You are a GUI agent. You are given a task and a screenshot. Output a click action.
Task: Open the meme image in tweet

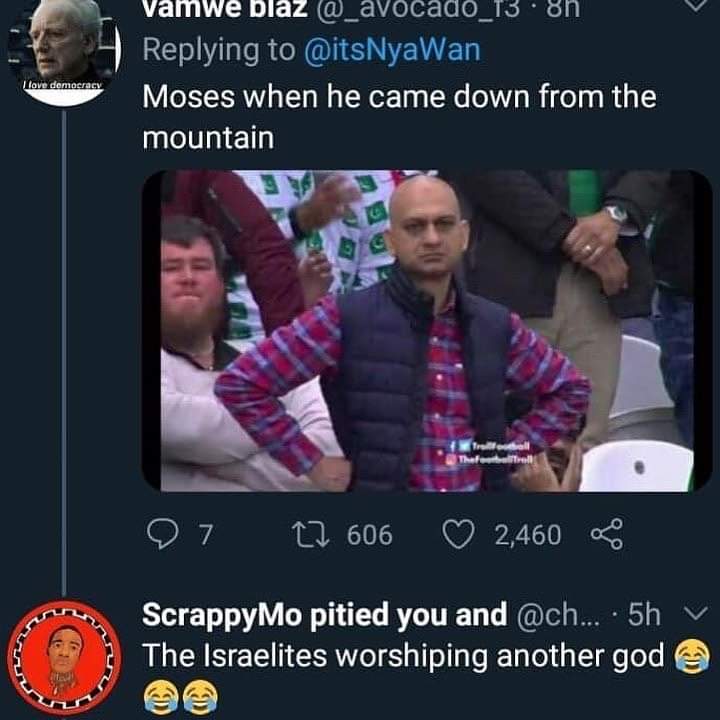pyautogui.click(x=427, y=331)
